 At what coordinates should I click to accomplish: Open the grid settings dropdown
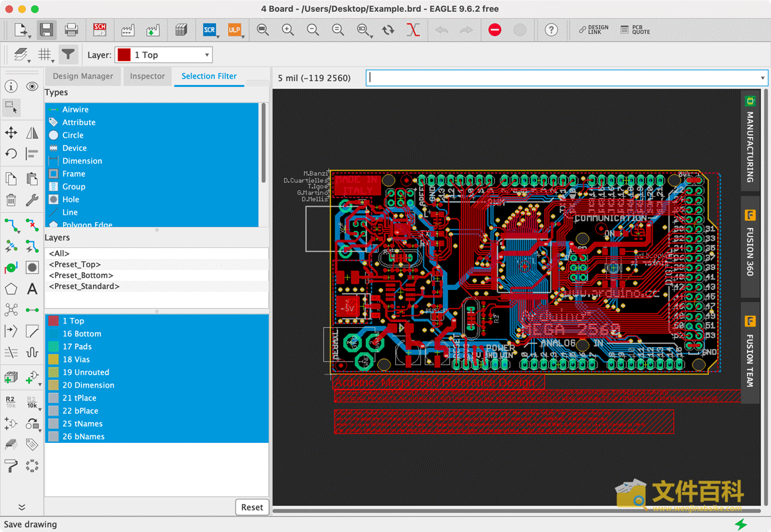pyautogui.click(x=46, y=55)
